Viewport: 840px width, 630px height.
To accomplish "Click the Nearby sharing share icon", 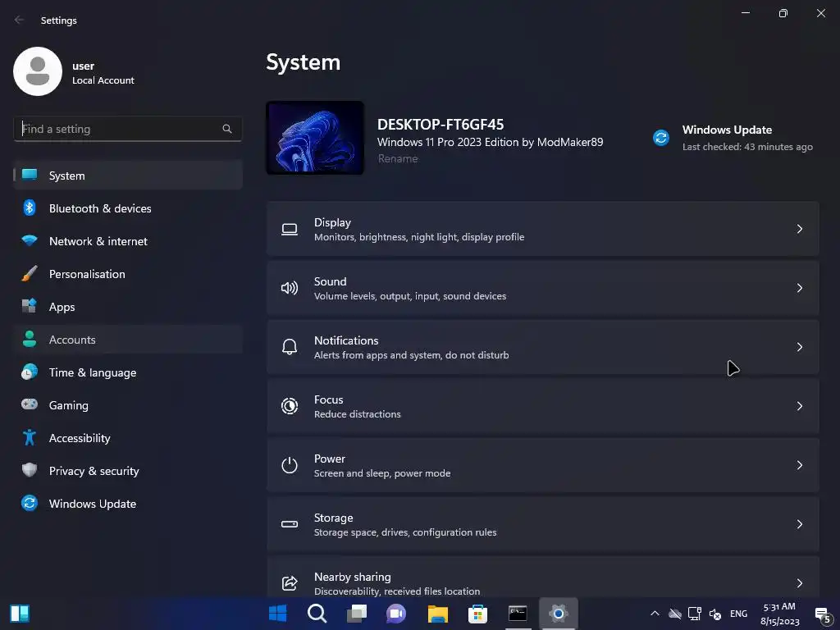I will [x=290, y=583].
